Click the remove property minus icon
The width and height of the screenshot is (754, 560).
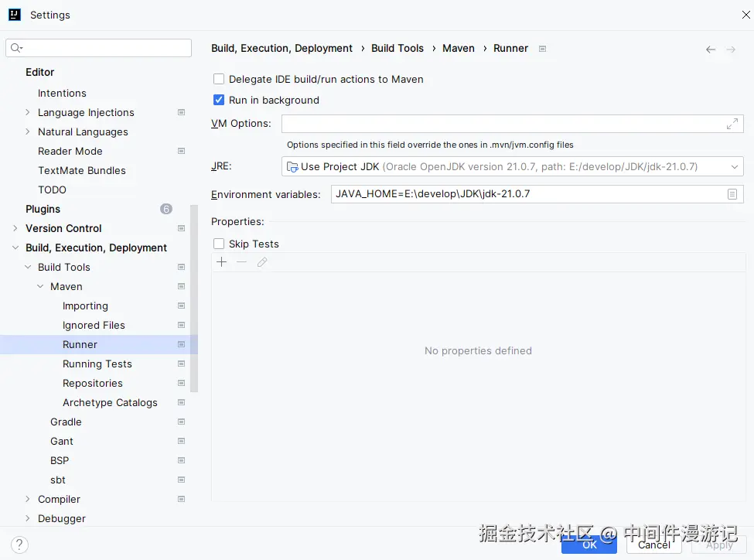point(242,262)
